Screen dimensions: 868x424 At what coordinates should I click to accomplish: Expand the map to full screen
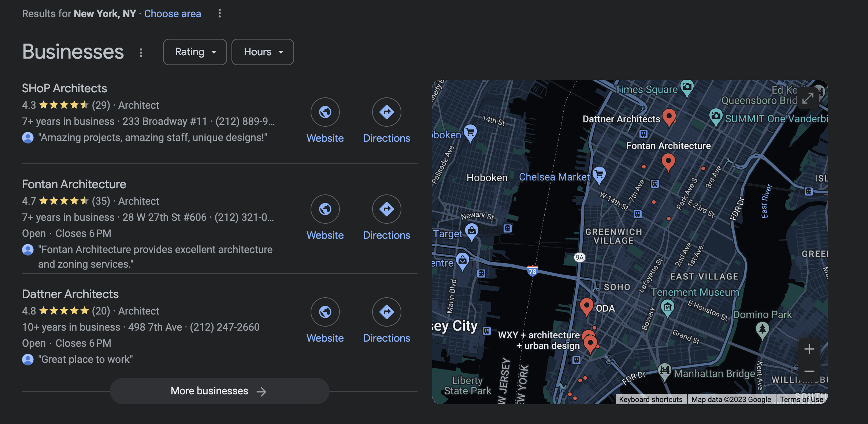(808, 98)
